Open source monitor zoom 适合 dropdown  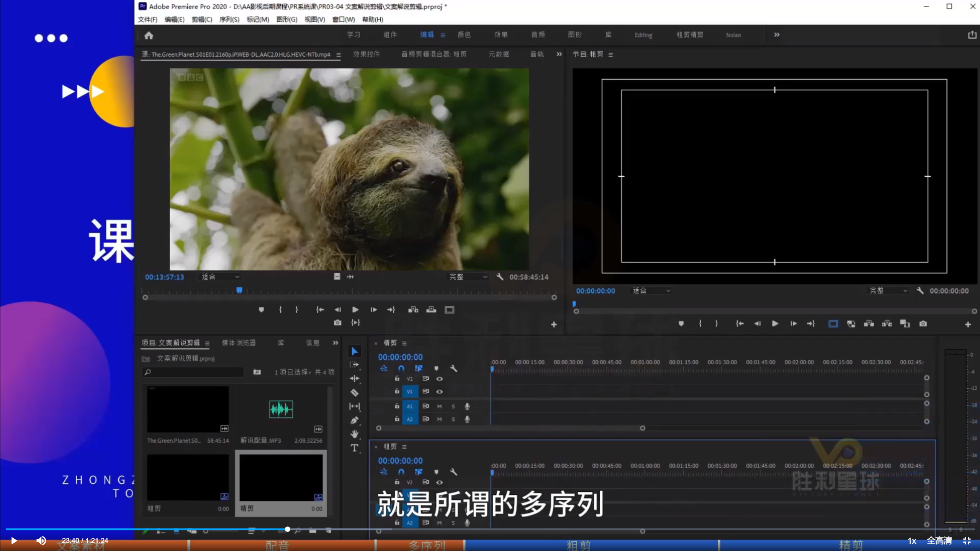coord(220,277)
